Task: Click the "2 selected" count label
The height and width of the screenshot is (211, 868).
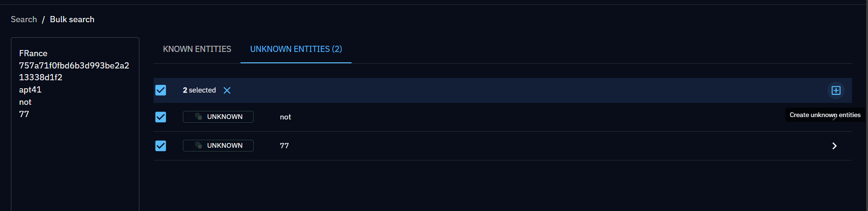Action: pyautogui.click(x=199, y=90)
